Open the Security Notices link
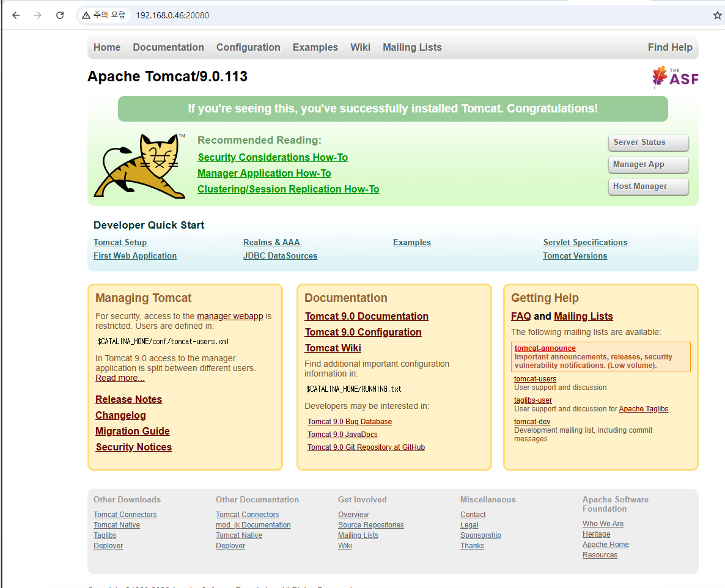The width and height of the screenshot is (725, 588). tap(134, 447)
